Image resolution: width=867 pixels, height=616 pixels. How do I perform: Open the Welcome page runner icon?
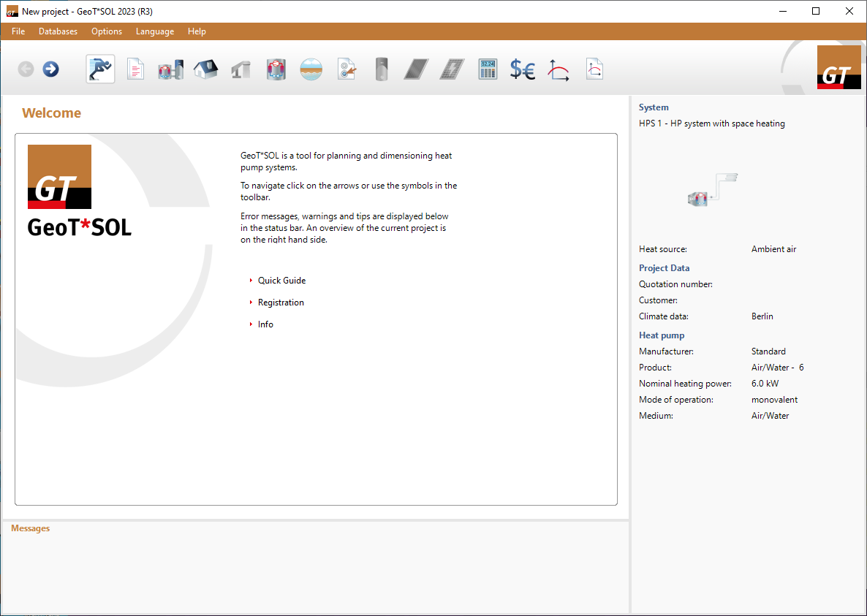pos(101,69)
